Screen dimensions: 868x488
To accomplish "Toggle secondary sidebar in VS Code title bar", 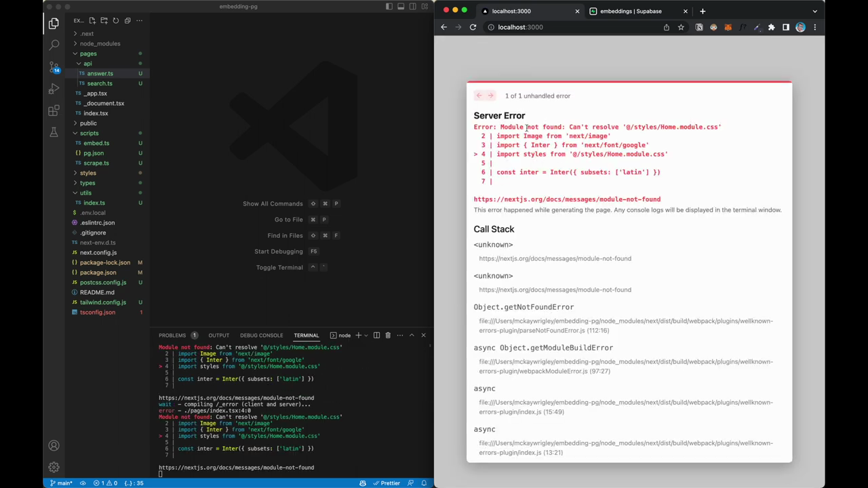I will point(412,7).
